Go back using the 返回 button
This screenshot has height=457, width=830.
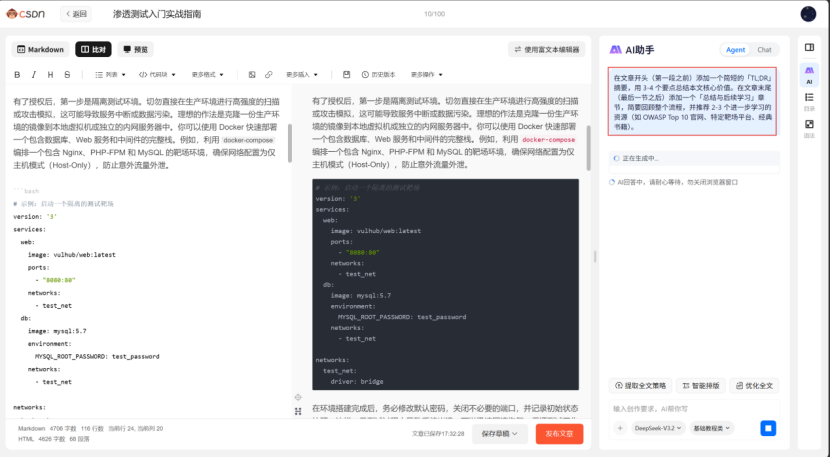point(76,14)
